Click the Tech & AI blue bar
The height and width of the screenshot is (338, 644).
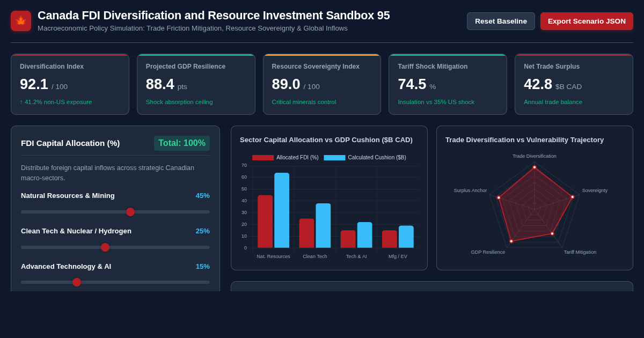coord(364,235)
